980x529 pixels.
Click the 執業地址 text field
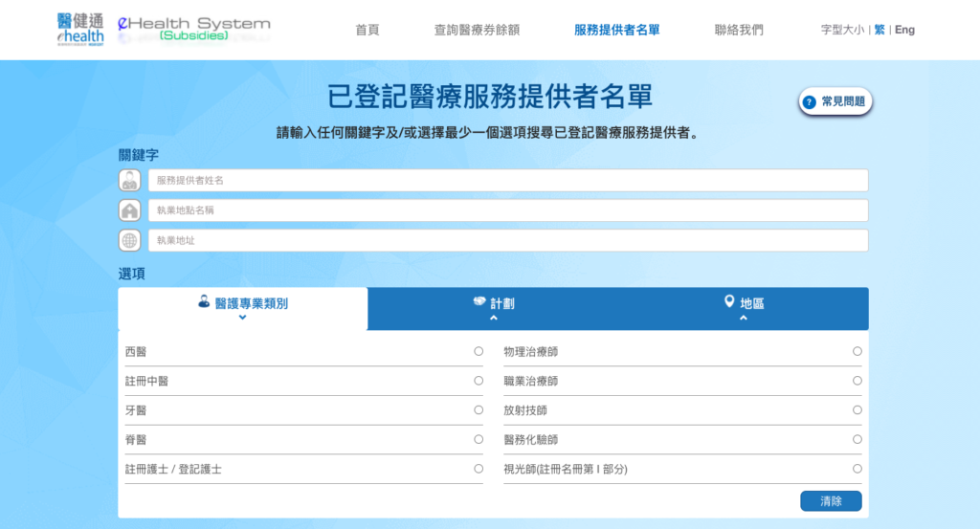[507, 240]
